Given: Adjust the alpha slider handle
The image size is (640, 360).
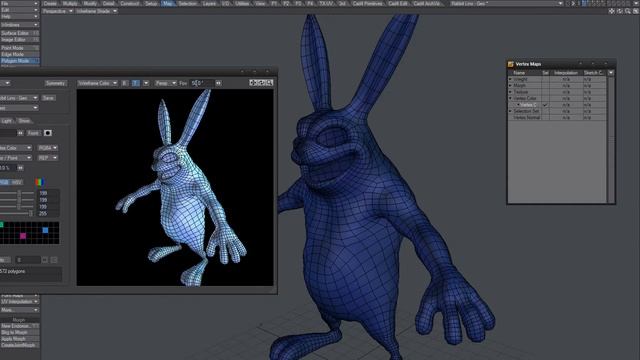Looking at the screenshot, I should tap(31, 213).
